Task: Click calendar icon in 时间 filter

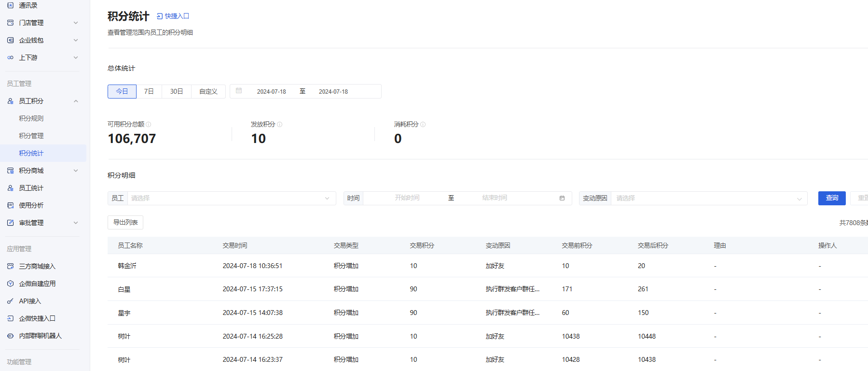Action: pos(562,198)
